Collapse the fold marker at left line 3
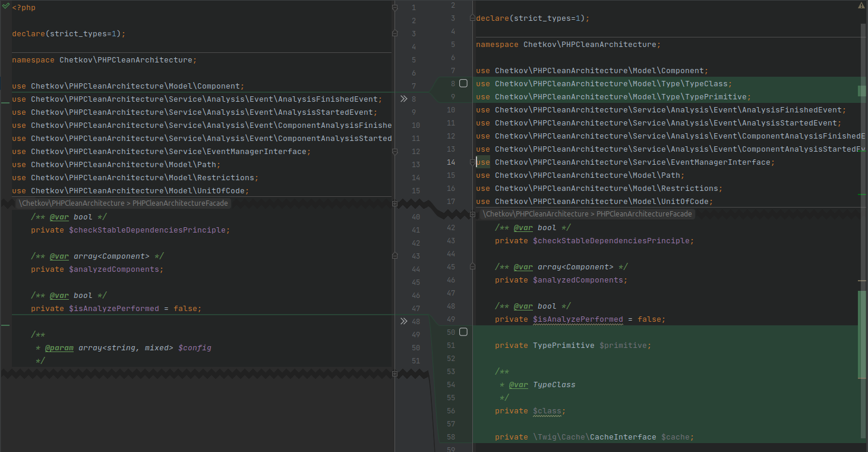This screenshot has height=452, width=868. click(x=394, y=34)
